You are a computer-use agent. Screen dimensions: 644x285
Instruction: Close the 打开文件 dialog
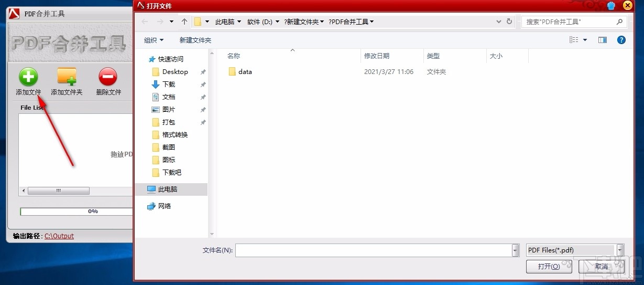tap(628, 5)
